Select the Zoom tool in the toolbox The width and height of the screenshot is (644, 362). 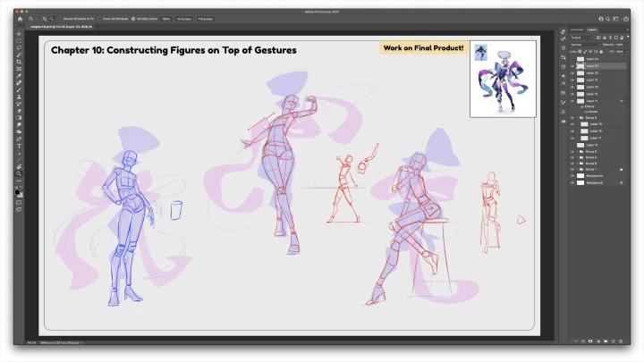19,173
